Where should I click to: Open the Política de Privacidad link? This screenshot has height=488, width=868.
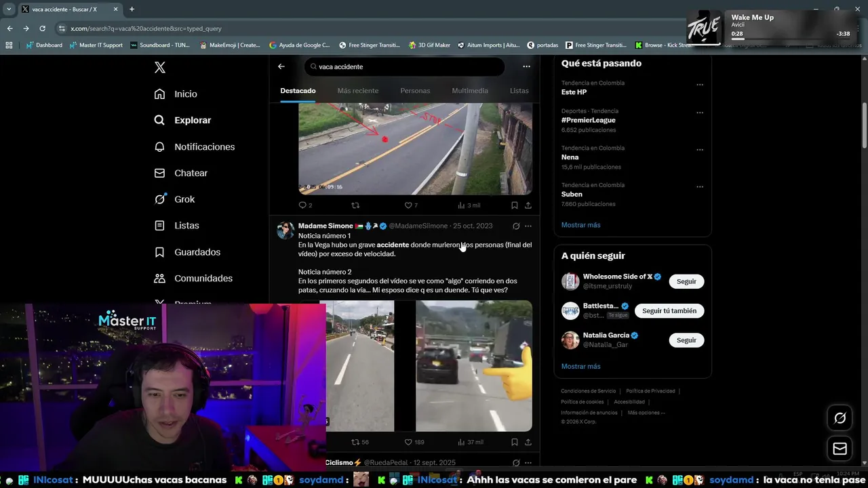pos(650,391)
